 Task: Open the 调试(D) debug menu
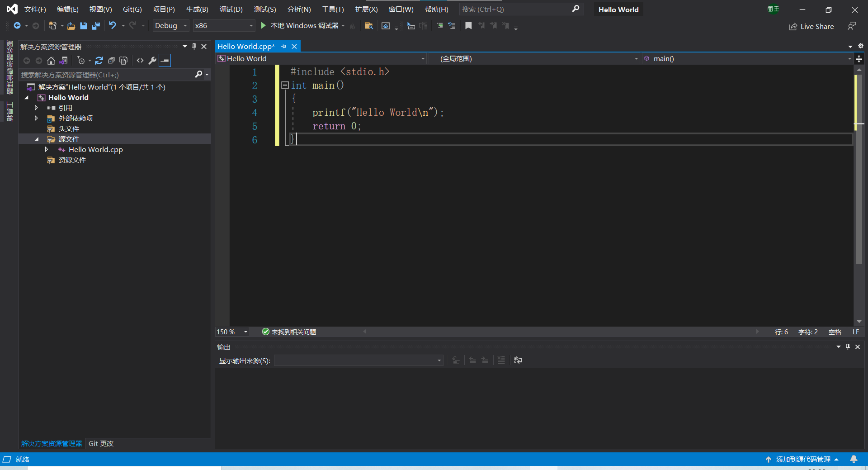231,9
